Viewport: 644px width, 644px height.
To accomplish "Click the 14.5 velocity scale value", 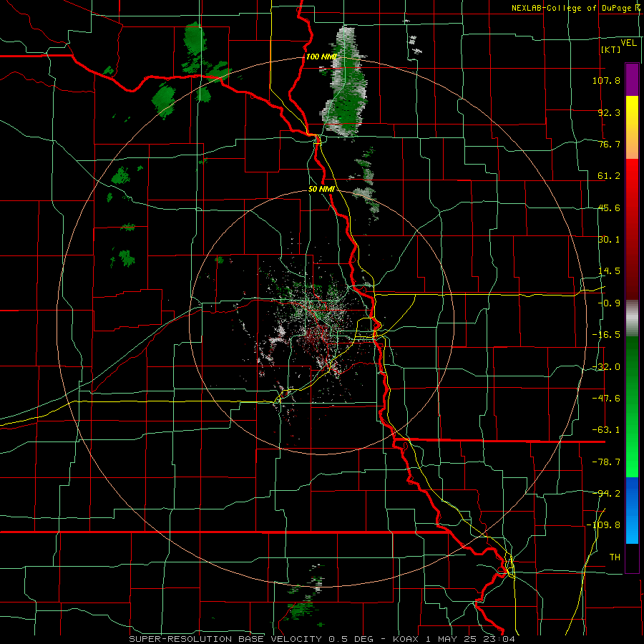I will (609, 271).
